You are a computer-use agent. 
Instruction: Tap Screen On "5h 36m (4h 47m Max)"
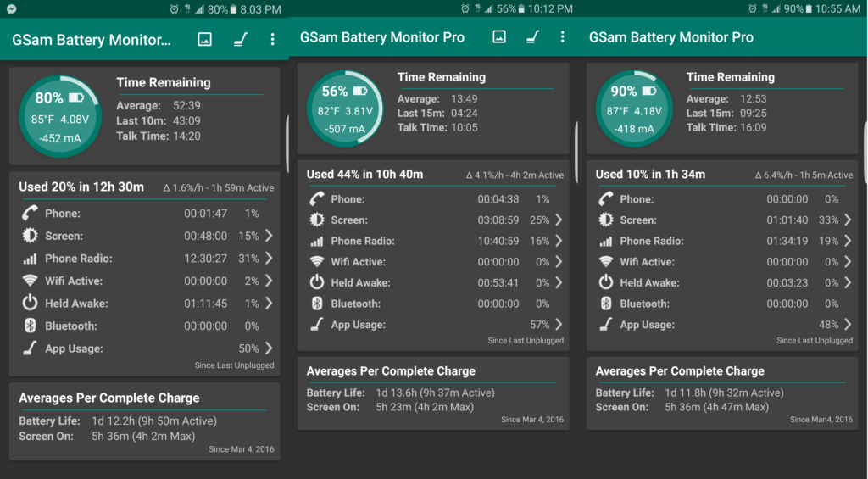click(x=717, y=407)
